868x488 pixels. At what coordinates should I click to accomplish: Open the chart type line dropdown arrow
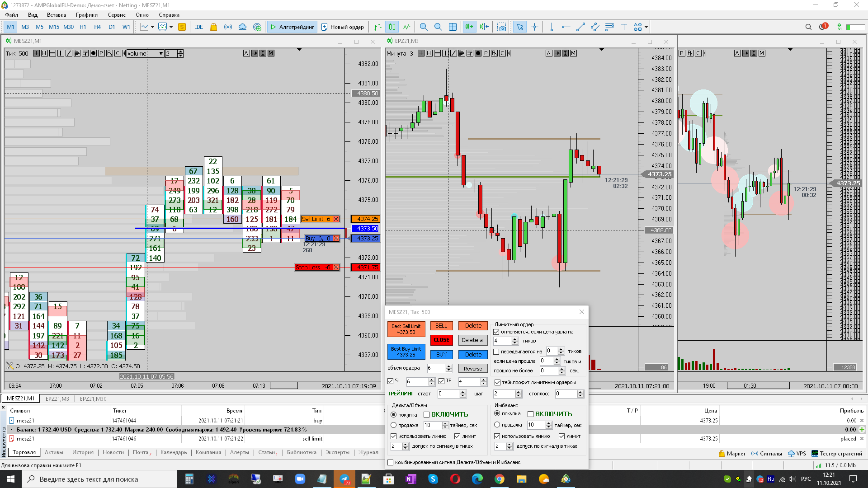[x=152, y=27]
